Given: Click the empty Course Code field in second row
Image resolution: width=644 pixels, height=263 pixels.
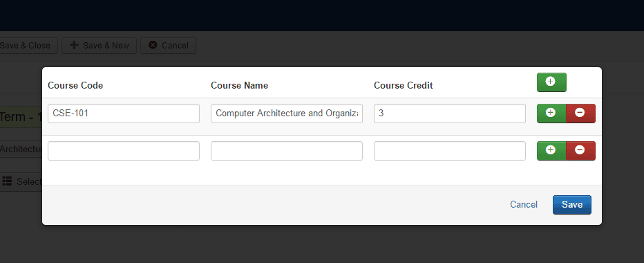Looking at the screenshot, I should pos(124,151).
